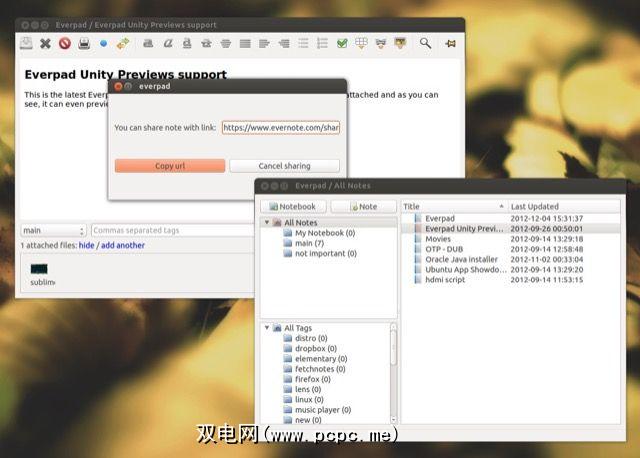Screen dimensions: 640x458
Task: Select the Ubuntu App Showdo... note row
Action: pyautogui.click(x=510, y=269)
